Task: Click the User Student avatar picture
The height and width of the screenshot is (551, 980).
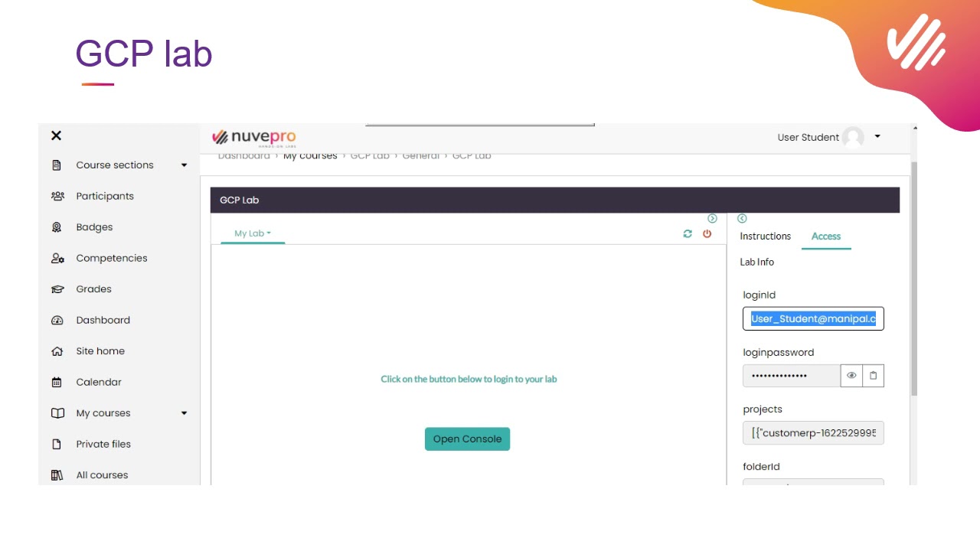Action: coord(853,138)
